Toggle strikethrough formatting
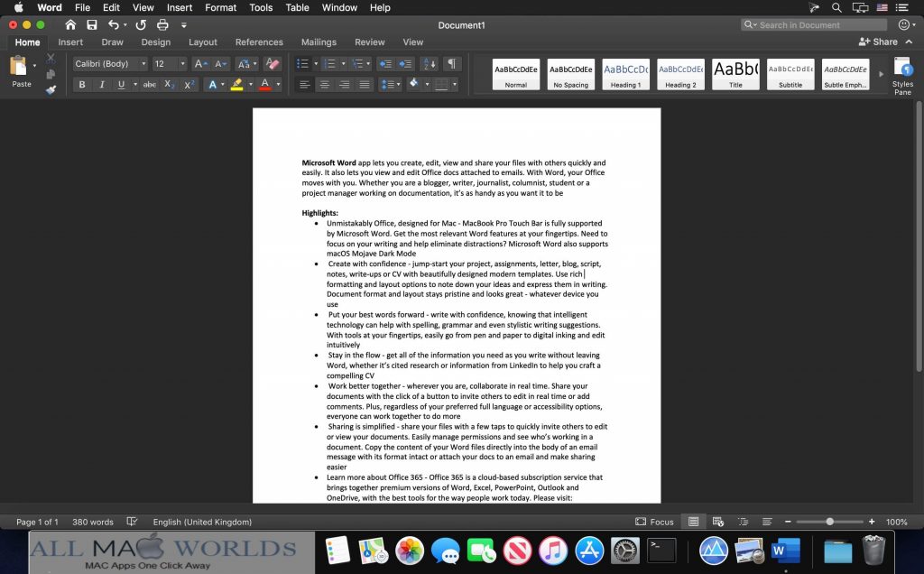The image size is (924, 574). (150, 84)
